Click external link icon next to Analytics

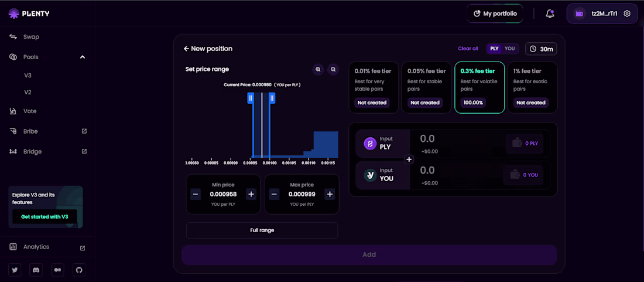coord(83,248)
